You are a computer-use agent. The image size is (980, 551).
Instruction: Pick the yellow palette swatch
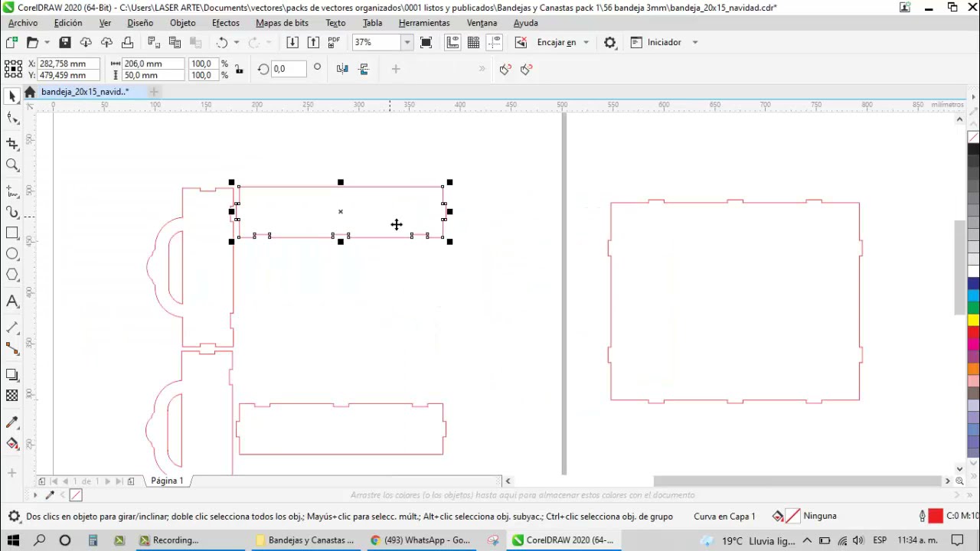coord(973,321)
